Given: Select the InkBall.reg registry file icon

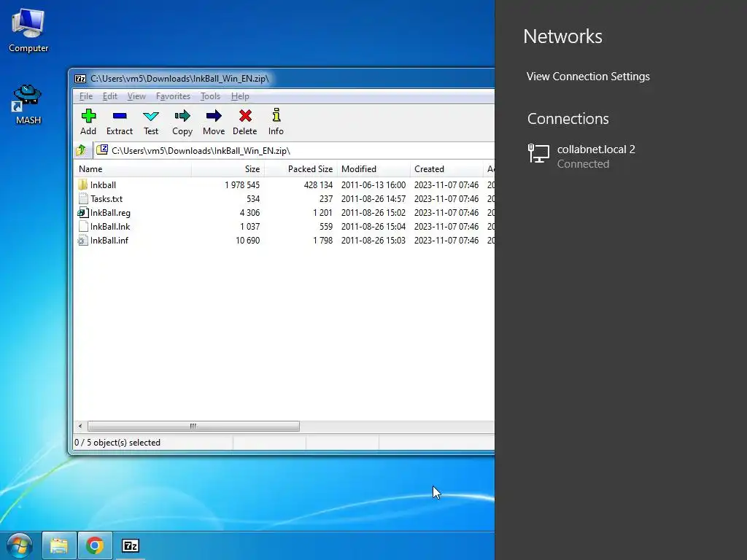Looking at the screenshot, I should click(83, 212).
